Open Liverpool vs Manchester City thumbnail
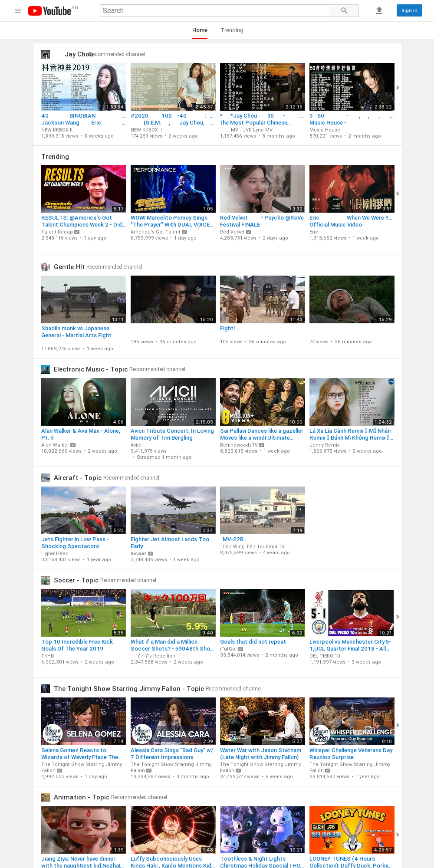This screenshot has height=868, width=434. (x=352, y=613)
